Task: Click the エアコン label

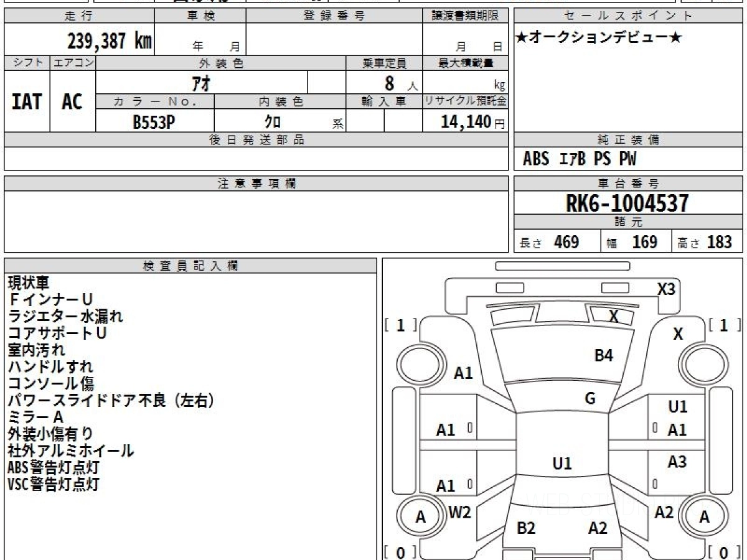Action: (x=73, y=63)
